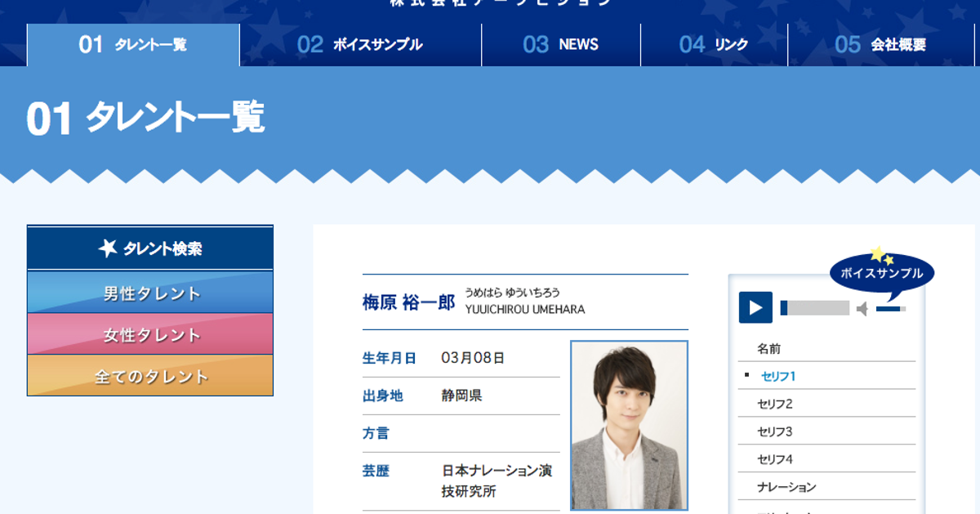Click the birthplace value 静岡県
Image resolution: width=980 pixels, height=514 pixels.
pos(461,396)
